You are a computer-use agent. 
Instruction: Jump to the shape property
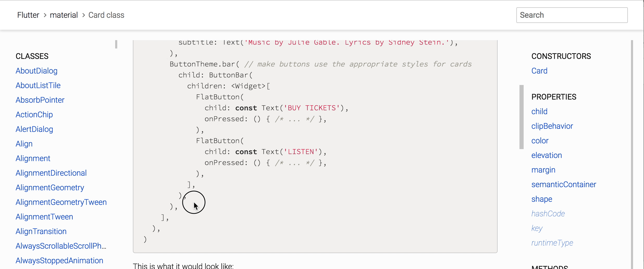click(x=542, y=199)
